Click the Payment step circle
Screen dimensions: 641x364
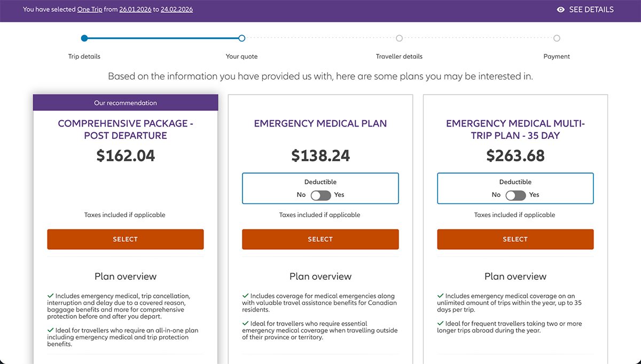pos(557,38)
